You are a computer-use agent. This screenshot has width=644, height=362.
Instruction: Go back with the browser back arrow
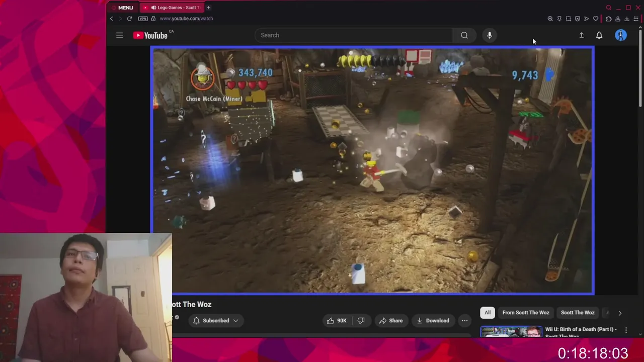[x=112, y=19]
